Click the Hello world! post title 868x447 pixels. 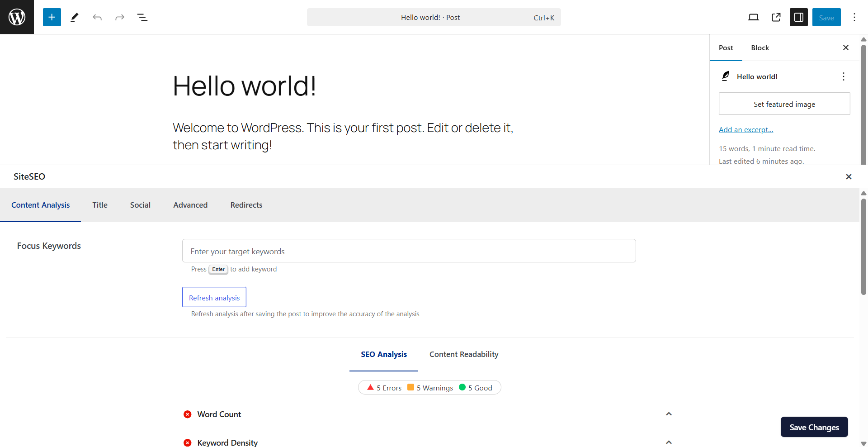(244, 86)
